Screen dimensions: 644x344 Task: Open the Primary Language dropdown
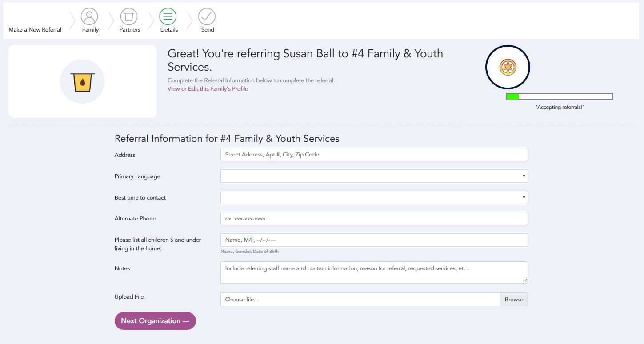tap(374, 176)
